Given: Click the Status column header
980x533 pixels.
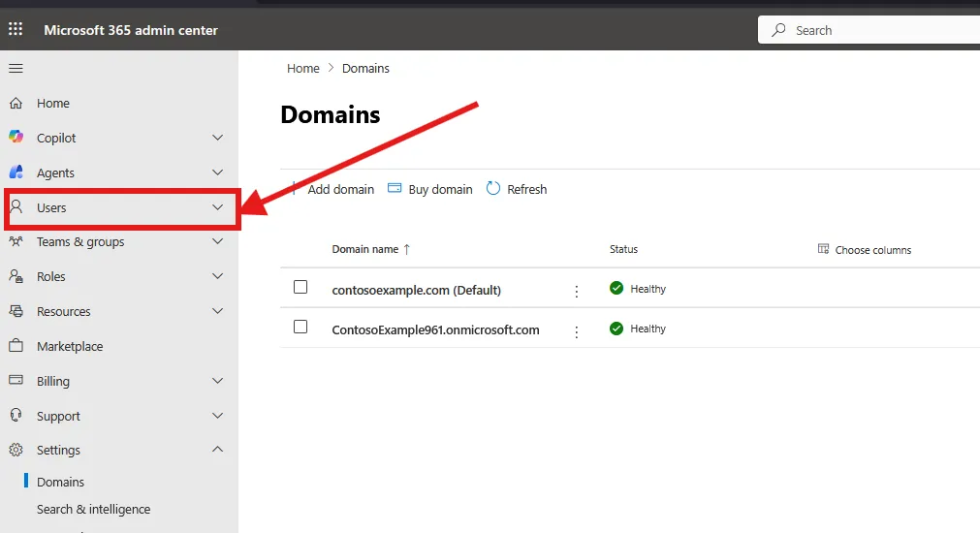Looking at the screenshot, I should (623, 249).
